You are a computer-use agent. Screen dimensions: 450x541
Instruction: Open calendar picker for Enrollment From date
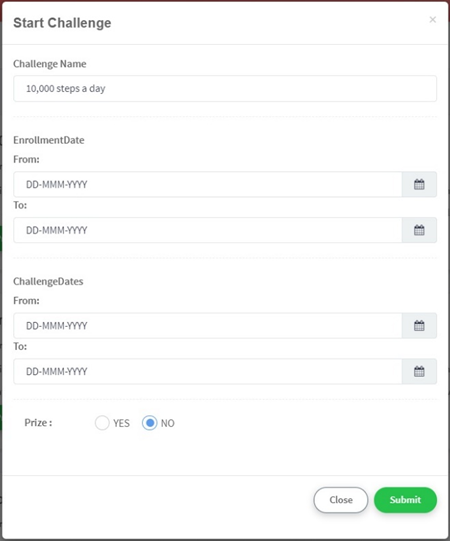(x=419, y=184)
